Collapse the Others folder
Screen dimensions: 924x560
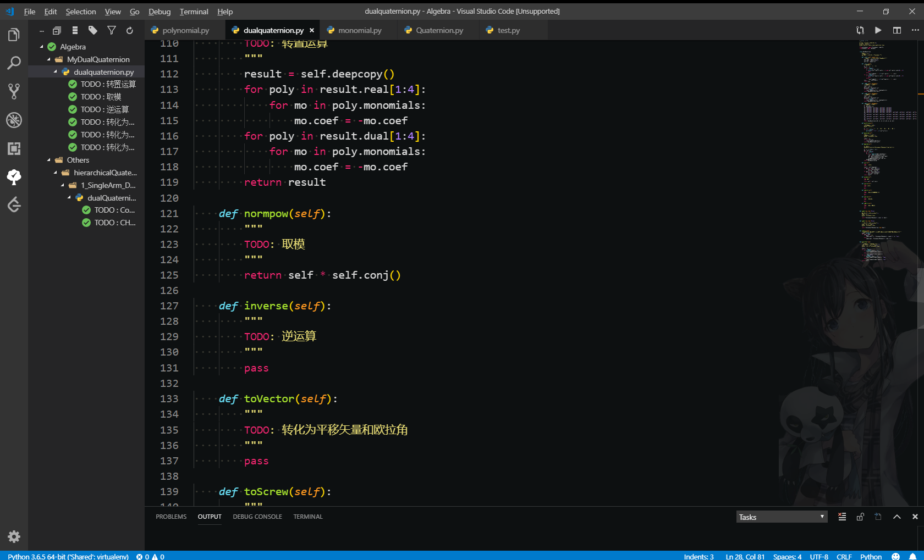(x=48, y=160)
